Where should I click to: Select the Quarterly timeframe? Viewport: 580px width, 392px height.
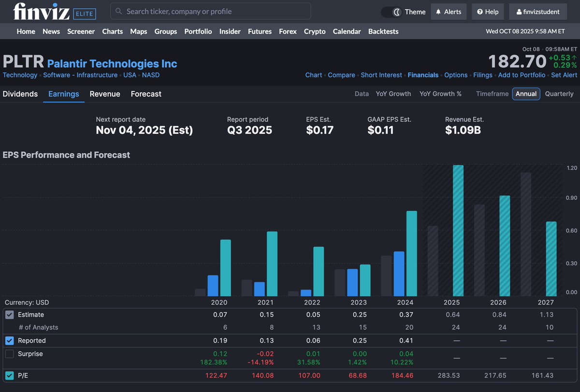pyautogui.click(x=559, y=94)
